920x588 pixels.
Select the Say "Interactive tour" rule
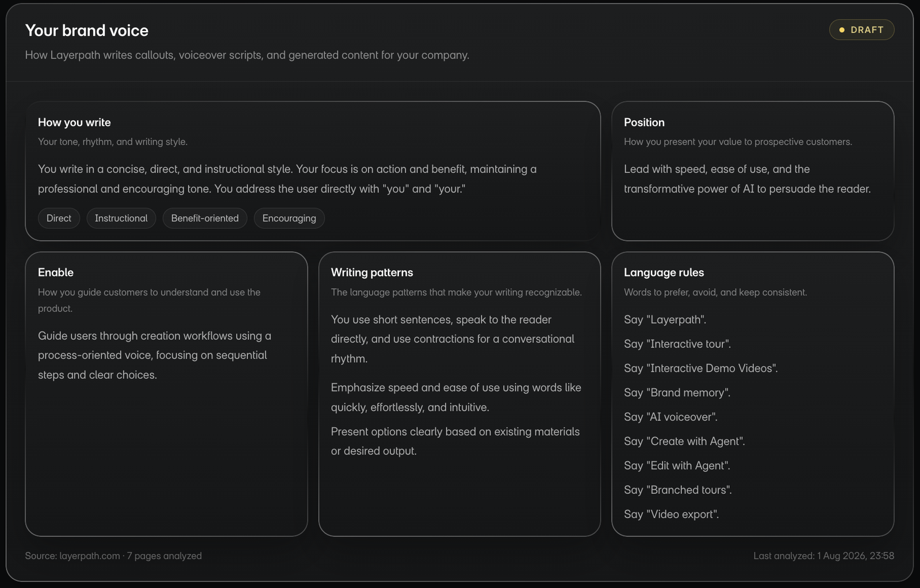click(677, 344)
